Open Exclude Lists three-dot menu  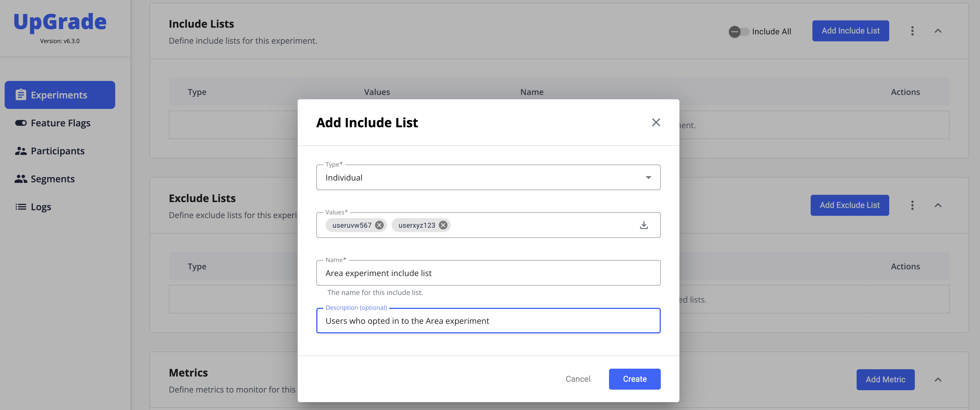pyautogui.click(x=912, y=205)
